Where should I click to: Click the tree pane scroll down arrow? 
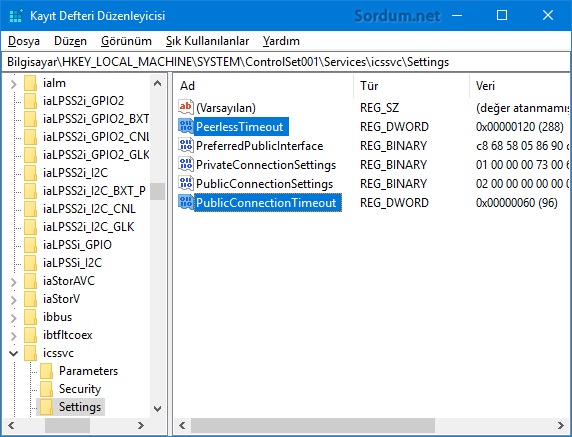point(158,409)
